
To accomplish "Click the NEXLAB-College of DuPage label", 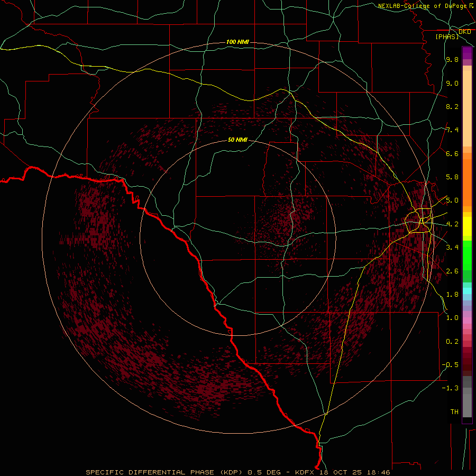I will click(422, 6).
